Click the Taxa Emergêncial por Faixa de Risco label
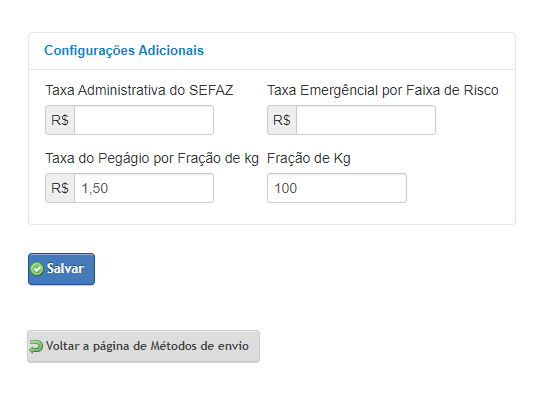The width and height of the screenshot is (545, 400). point(383,90)
